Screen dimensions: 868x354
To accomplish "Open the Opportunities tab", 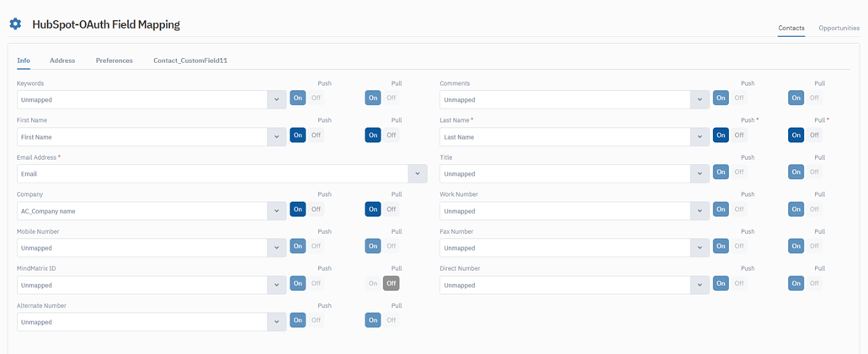I will point(839,29).
